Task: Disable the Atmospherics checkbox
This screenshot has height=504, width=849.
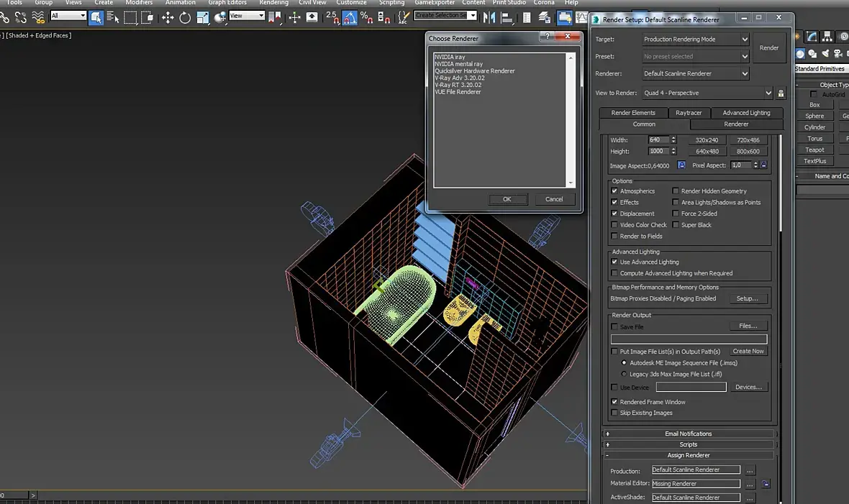Action: click(x=614, y=191)
